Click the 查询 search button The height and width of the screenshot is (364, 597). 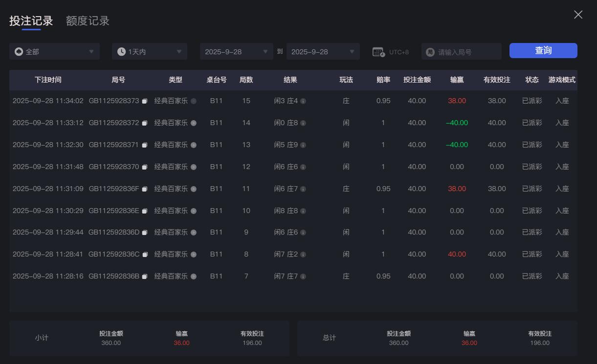pos(543,50)
